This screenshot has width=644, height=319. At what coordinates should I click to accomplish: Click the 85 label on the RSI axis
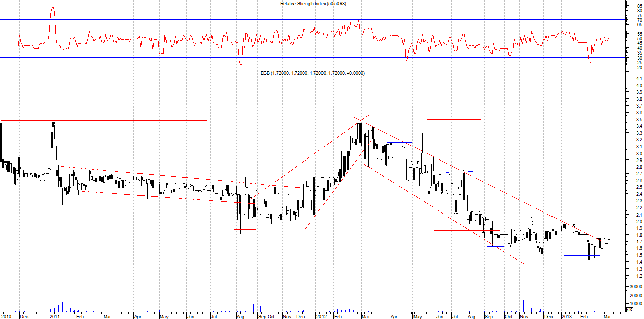click(639, 6)
